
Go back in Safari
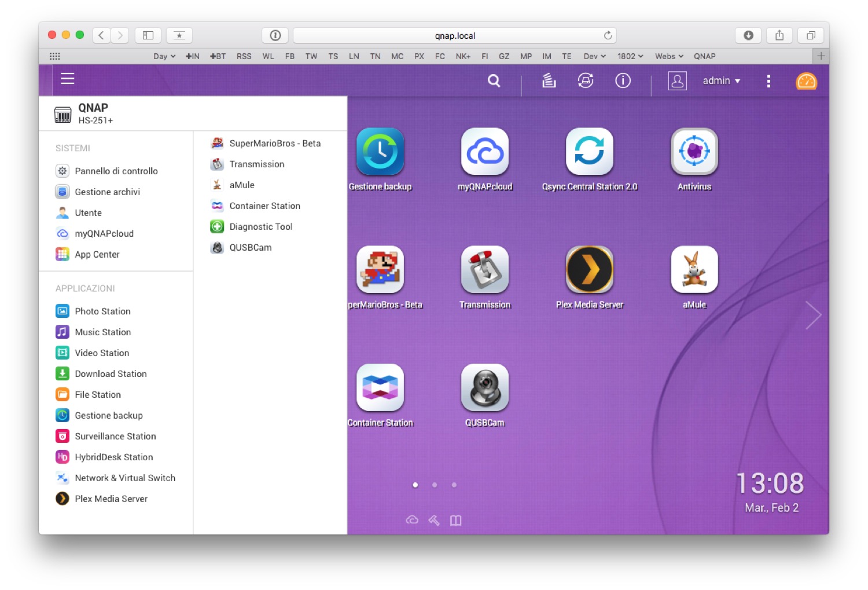pos(101,35)
